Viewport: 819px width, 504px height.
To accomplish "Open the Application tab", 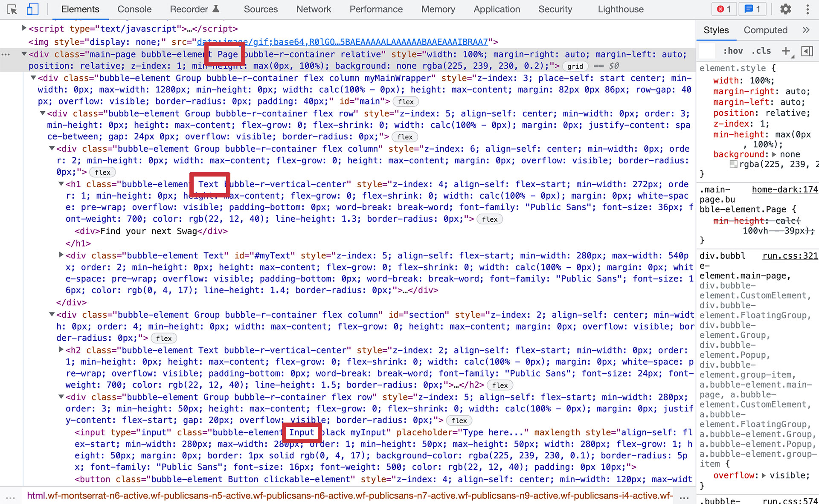I will point(497,9).
